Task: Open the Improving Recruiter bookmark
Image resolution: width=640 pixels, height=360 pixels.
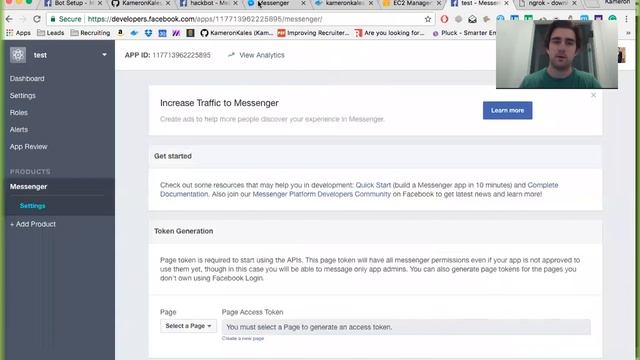Action: pos(313,33)
